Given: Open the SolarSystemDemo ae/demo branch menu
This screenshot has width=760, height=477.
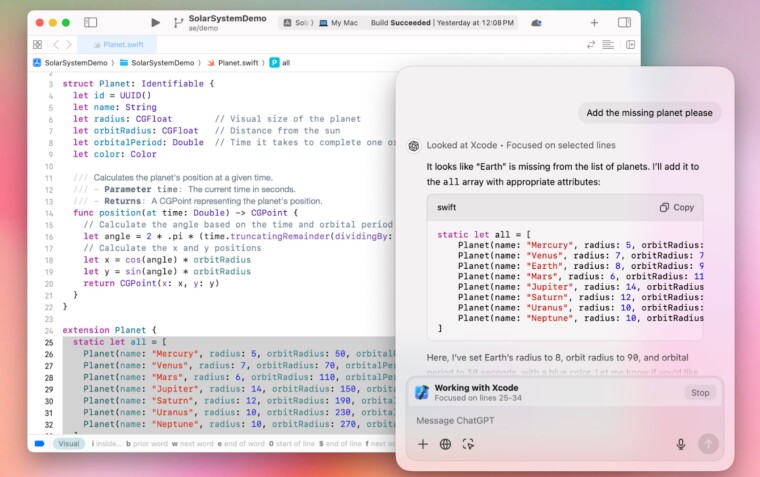Looking at the screenshot, I should tap(227, 23).
